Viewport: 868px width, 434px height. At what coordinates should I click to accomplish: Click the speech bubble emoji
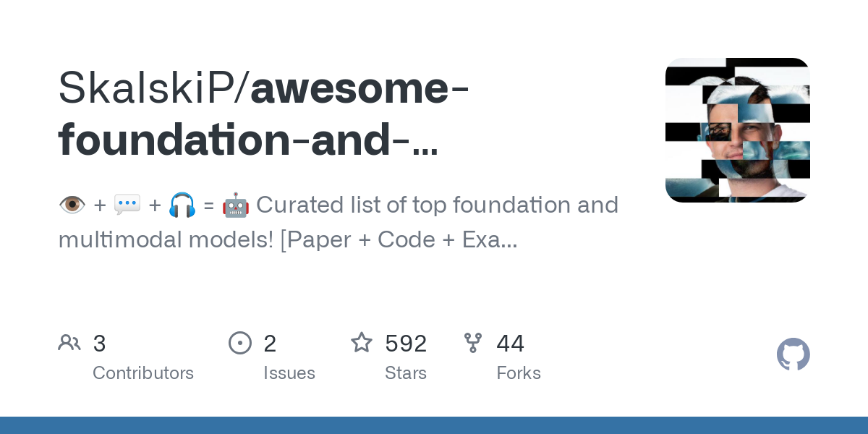127,205
